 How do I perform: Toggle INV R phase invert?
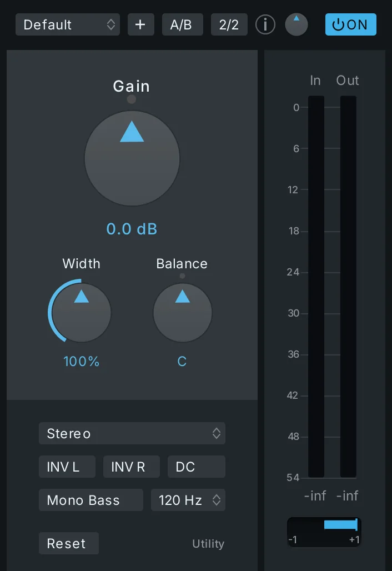132,467
